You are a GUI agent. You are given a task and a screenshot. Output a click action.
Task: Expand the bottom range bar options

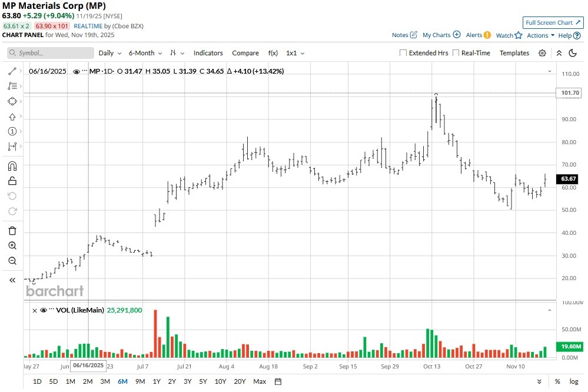coord(539,382)
